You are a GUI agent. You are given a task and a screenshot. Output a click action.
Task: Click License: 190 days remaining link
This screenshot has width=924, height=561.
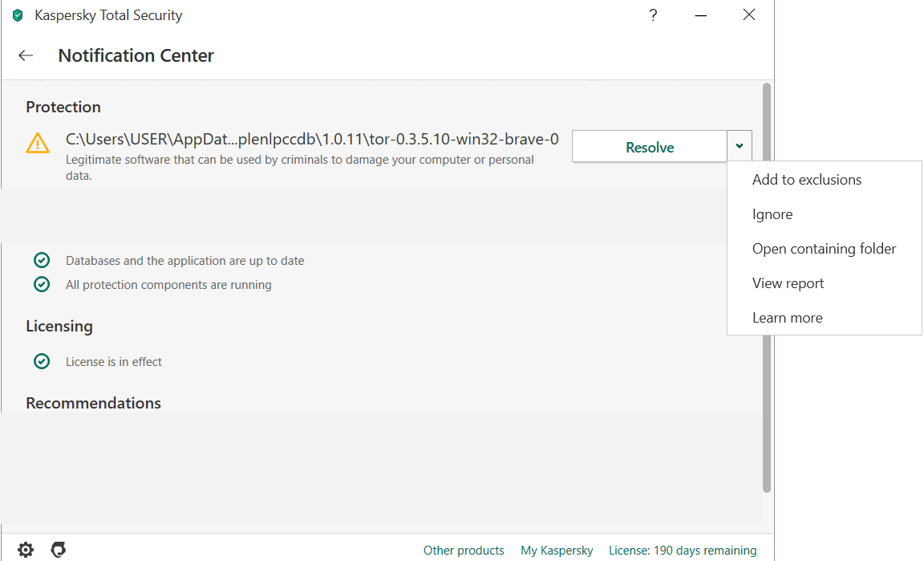pos(683,551)
